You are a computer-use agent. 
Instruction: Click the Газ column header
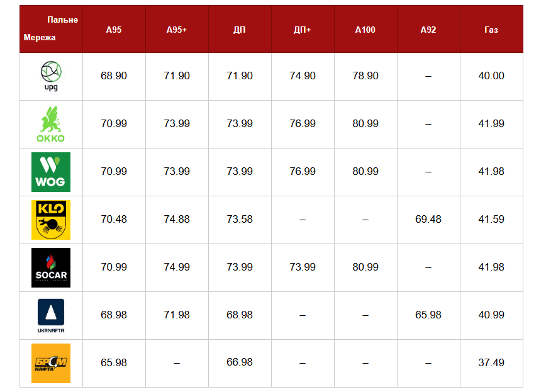[x=491, y=30]
